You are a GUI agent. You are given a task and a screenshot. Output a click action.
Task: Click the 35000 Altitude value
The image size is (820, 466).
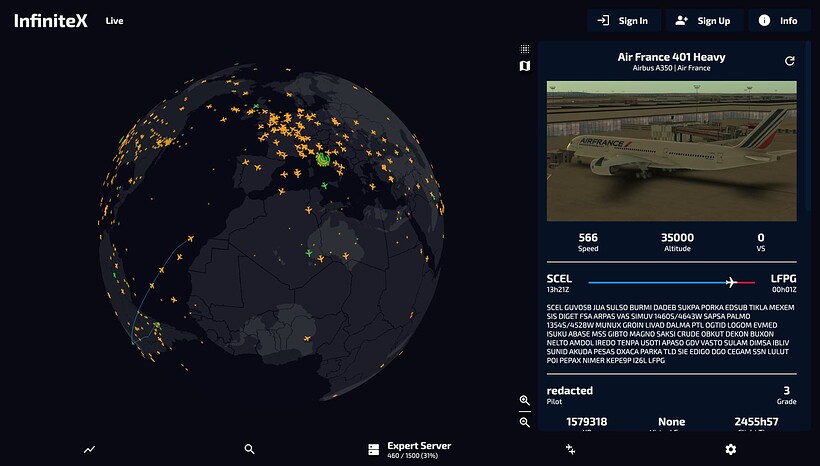point(677,238)
